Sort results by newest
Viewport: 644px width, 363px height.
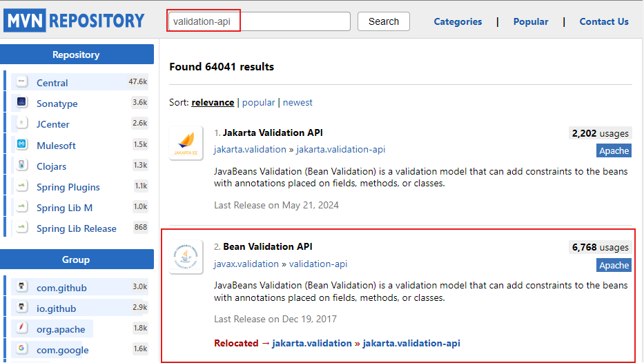tap(297, 102)
